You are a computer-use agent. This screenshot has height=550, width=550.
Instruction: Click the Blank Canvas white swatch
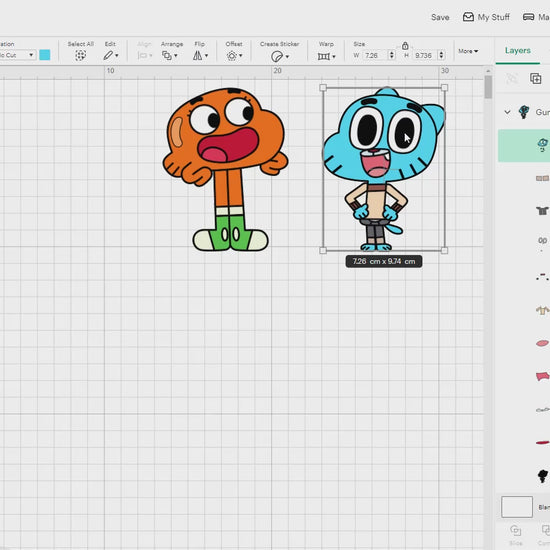click(x=517, y=507)
